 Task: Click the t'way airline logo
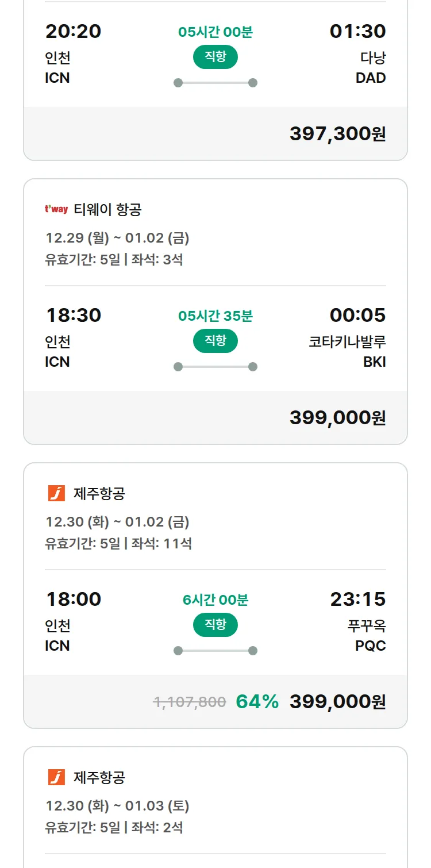pos(56,209)
